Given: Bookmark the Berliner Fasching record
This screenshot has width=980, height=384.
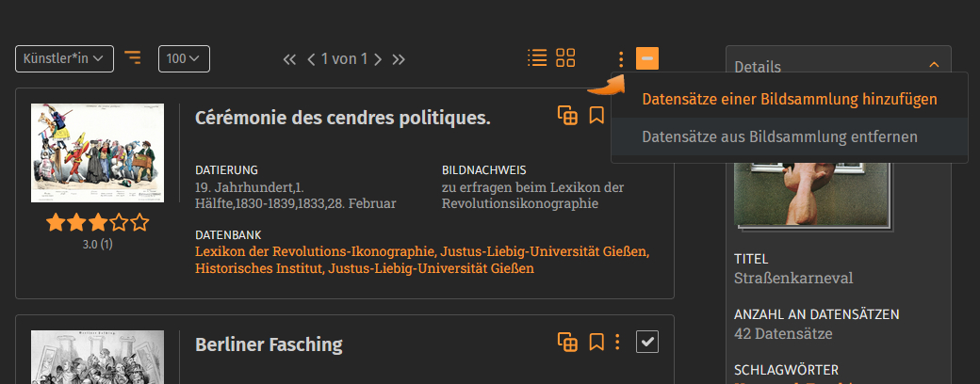Looking at the screenshot, I should tap(596, 342).
